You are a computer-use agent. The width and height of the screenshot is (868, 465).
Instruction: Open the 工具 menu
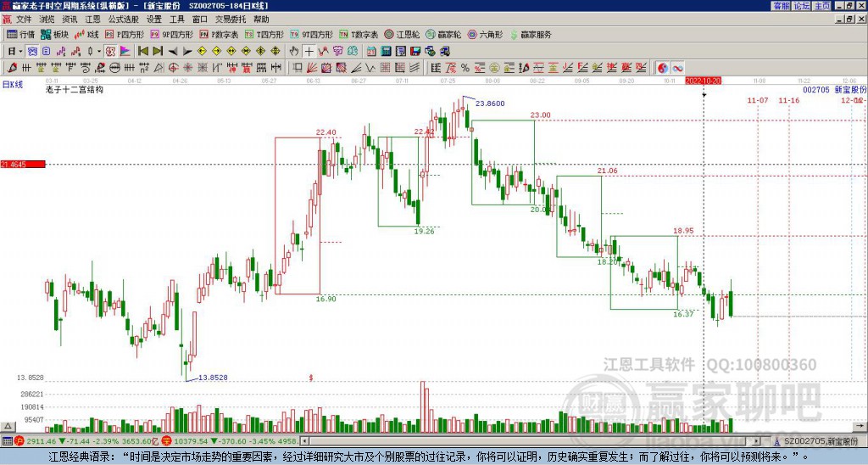click(x=177, y=20)
